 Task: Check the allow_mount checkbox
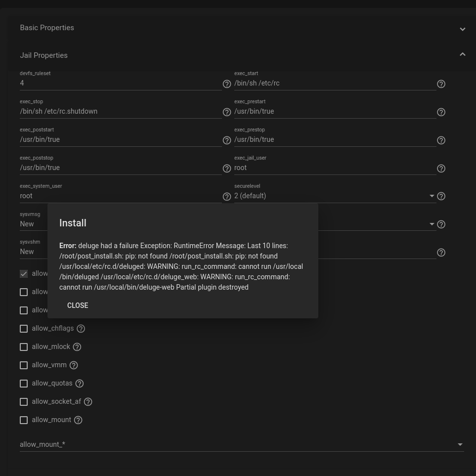[x=24, y=420]
